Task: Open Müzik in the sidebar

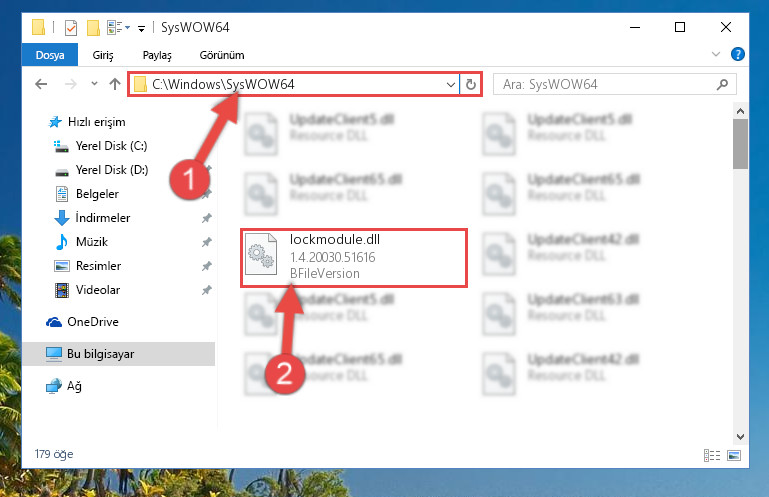Action: coord(92,242)
